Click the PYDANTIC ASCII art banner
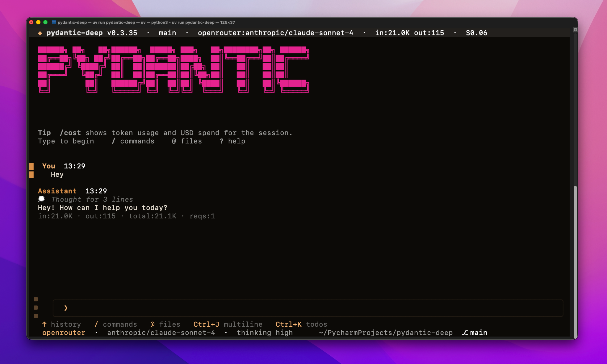 pos(174,69)
